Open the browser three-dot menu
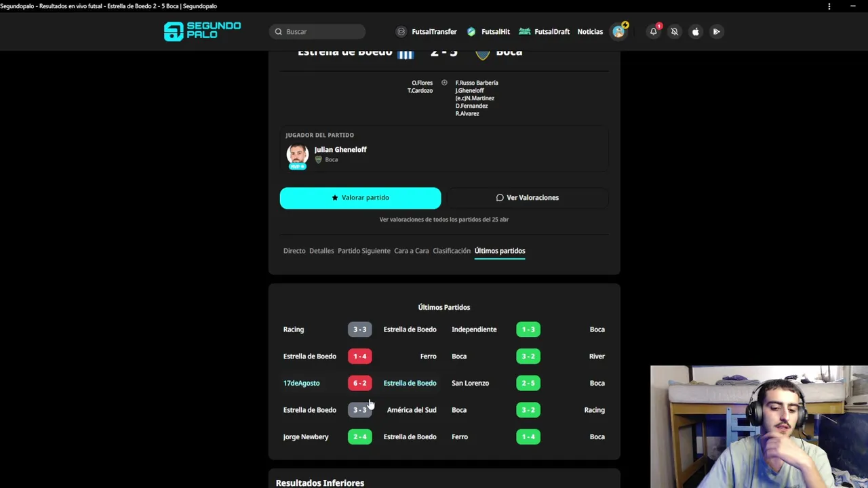 (x=829, y=6)
